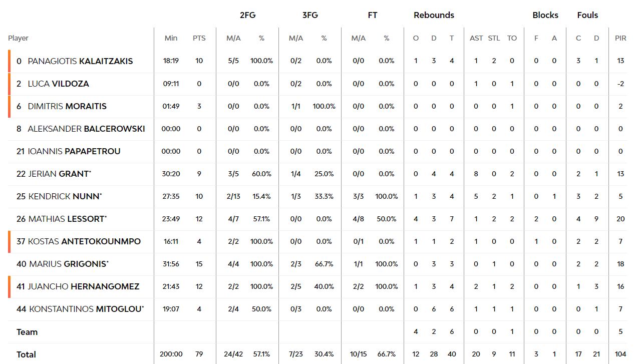The image size is (634, 364).
Task: Select the Player column header
Action: click(18, 38)
